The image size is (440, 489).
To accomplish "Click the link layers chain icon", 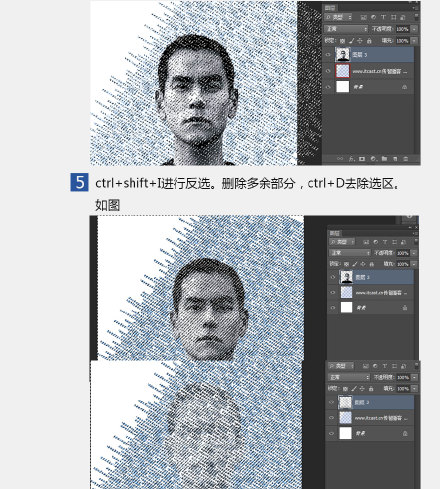I will [x=340, y=159].
